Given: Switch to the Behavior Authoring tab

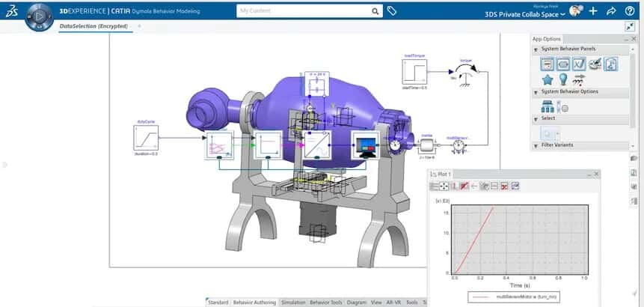Looking at the screenshot, I should [254, 303].
